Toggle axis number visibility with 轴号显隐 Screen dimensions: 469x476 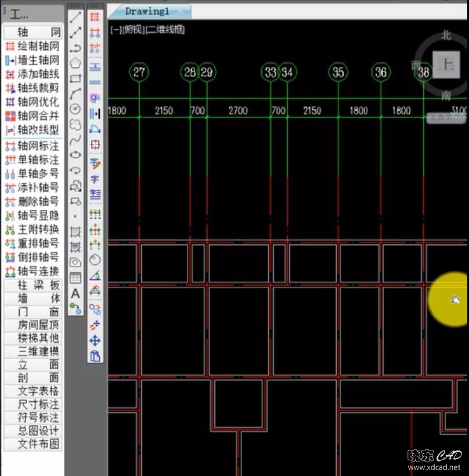[x=33, y=215]
